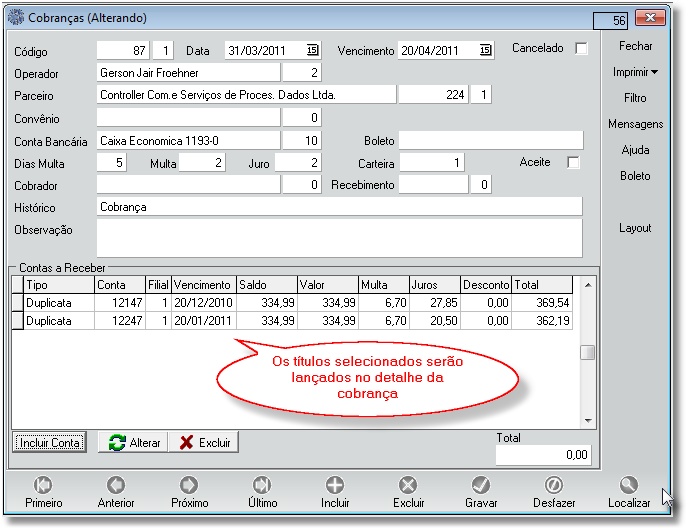Image resolution: width=692 pixels, height=531 pixels.
Task: Click the Incluir Conta button
Action: pyautogui.click(x=49, y=442)
